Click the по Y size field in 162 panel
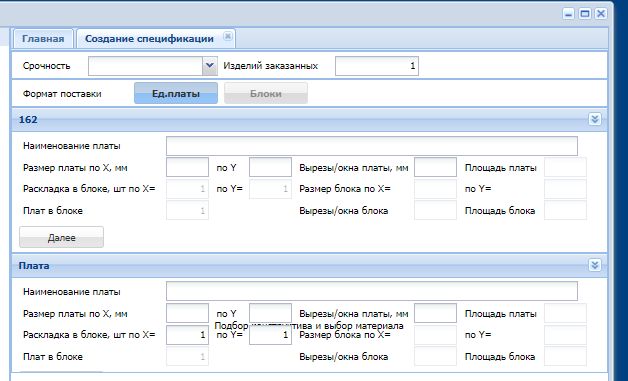This screenshot has height=381, width=628. click(x=270, y=167)
